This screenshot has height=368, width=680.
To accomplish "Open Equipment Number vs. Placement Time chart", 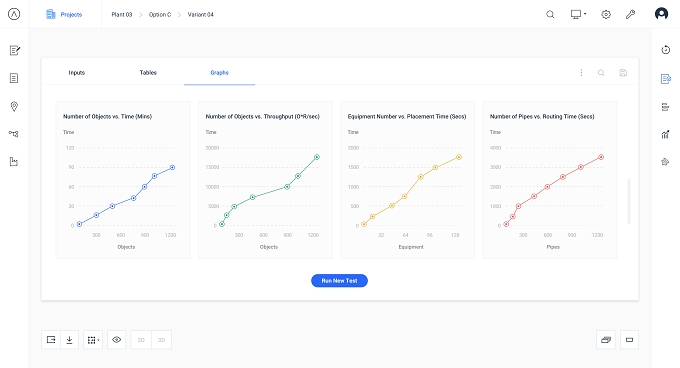I will pyautogui.click(x=407, y=180).
